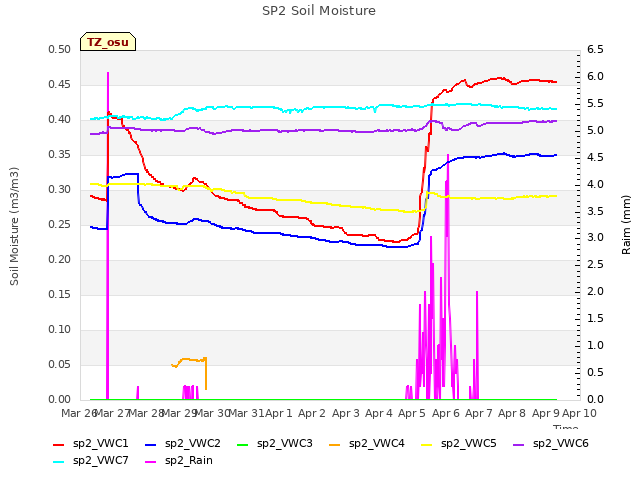Click the 6.5 right axis tick label
Screen dimensions: 640x480
coord(595,49)
